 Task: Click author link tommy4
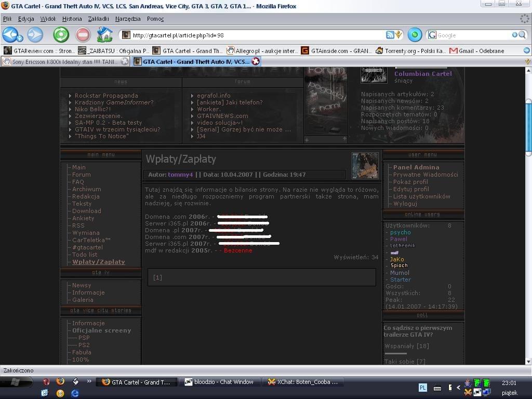pyautogui.click(x=180, y=175)
